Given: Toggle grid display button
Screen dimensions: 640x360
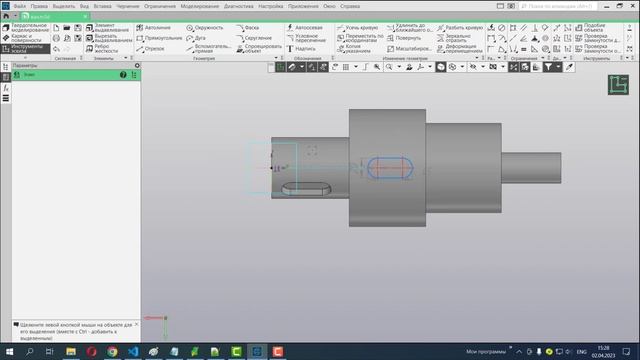Looking at the screenshot, I should (x=346, y=67).
